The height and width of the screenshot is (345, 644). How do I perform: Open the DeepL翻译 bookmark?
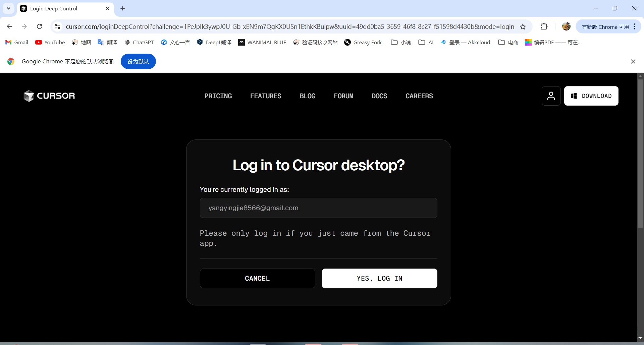[214, 42]
